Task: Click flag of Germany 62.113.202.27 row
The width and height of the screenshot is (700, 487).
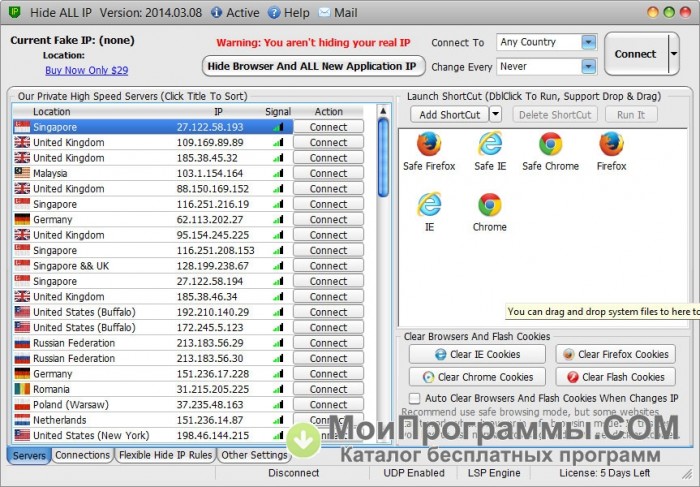Action: click(x=22, y=220)
